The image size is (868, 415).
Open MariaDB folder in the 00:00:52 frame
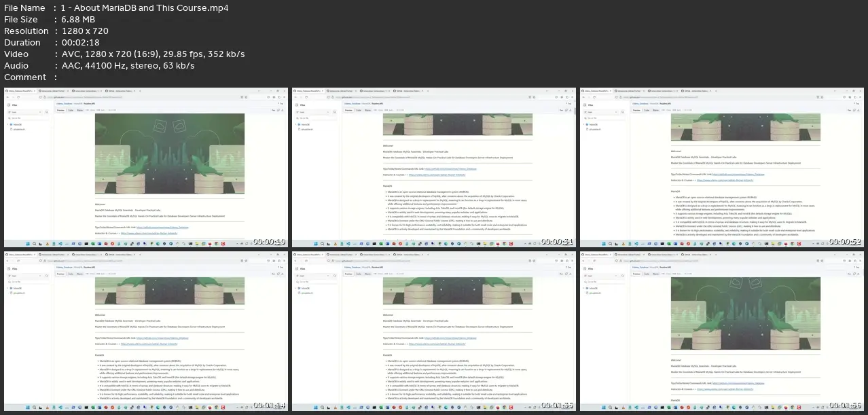(x=593, y=124)
